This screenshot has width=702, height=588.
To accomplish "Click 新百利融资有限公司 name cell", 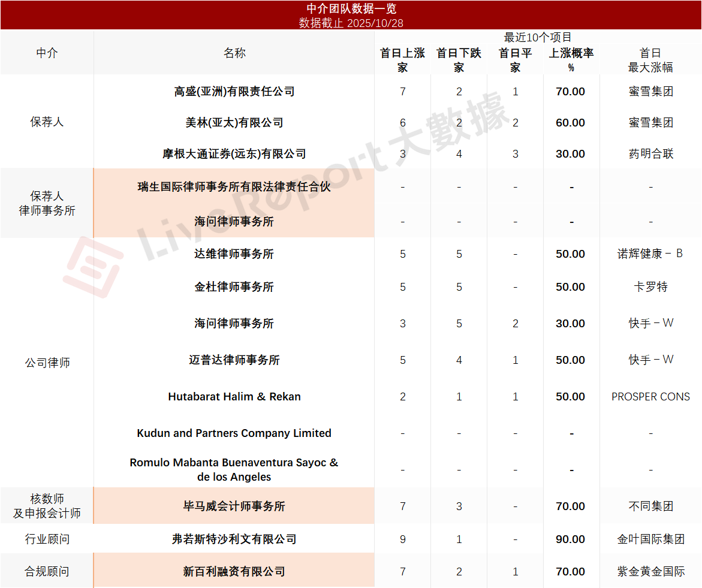I will point(234,571).
